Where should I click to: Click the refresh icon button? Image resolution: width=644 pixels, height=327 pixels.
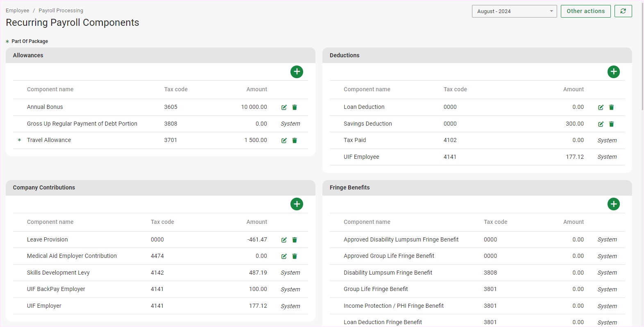[x=623, y=11]
